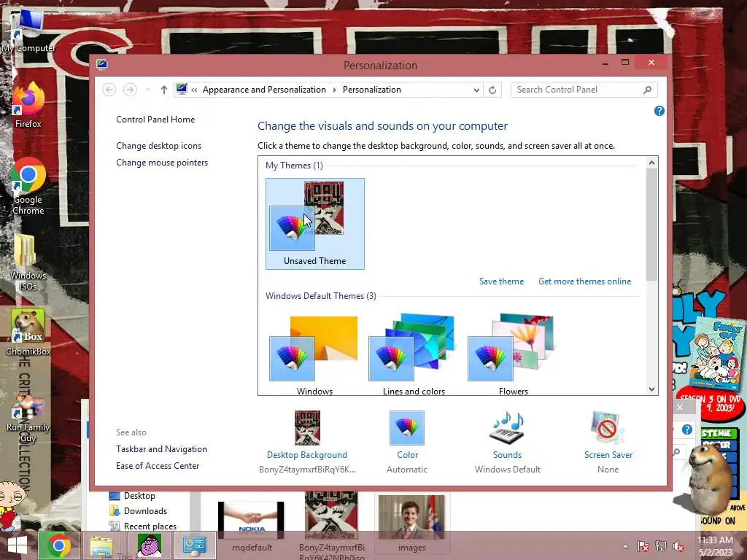Go up one level with the Up arrow
Screen dimensions: 747x560
pos(164,90)
